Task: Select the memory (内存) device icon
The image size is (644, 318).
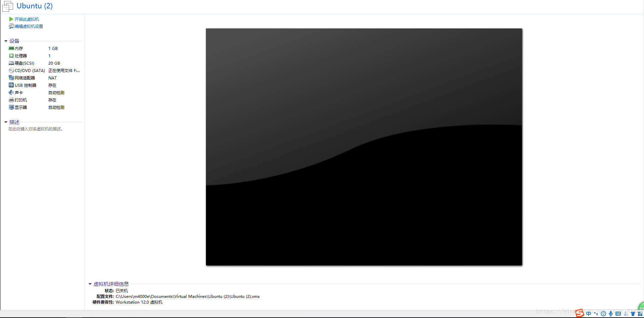Action: tap(11, 48)
